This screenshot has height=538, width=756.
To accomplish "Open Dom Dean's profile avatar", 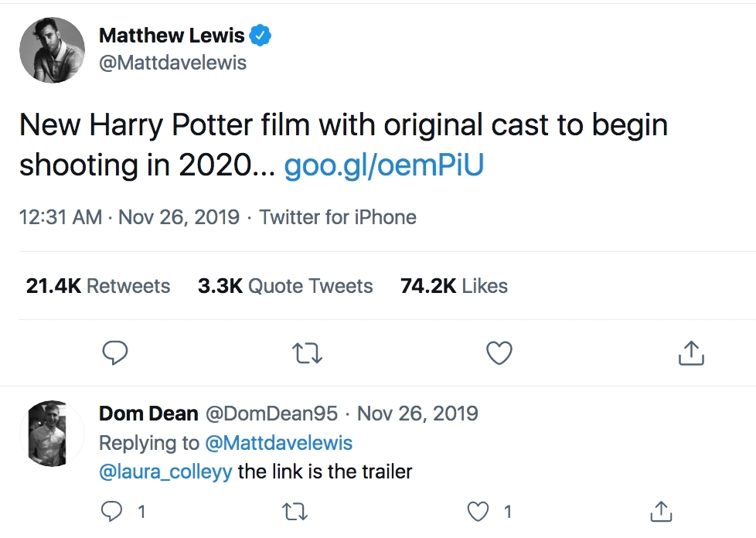I will coord(51,433).
